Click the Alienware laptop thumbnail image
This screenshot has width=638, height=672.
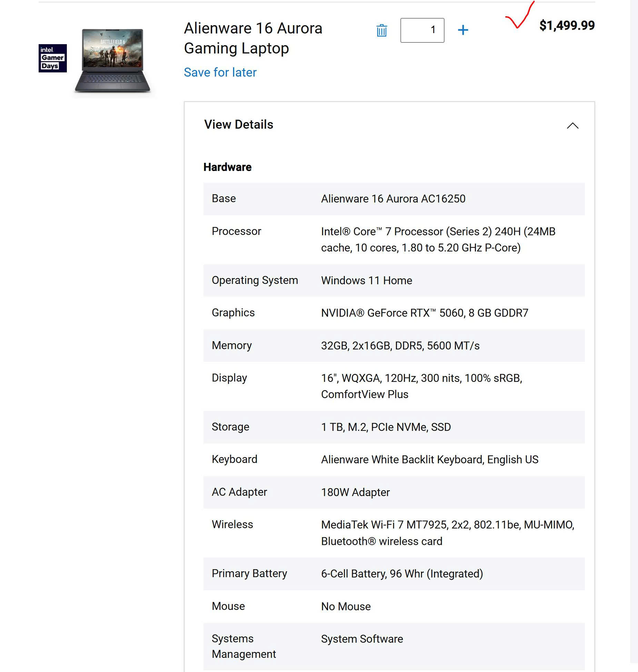(x=112, y=60)
